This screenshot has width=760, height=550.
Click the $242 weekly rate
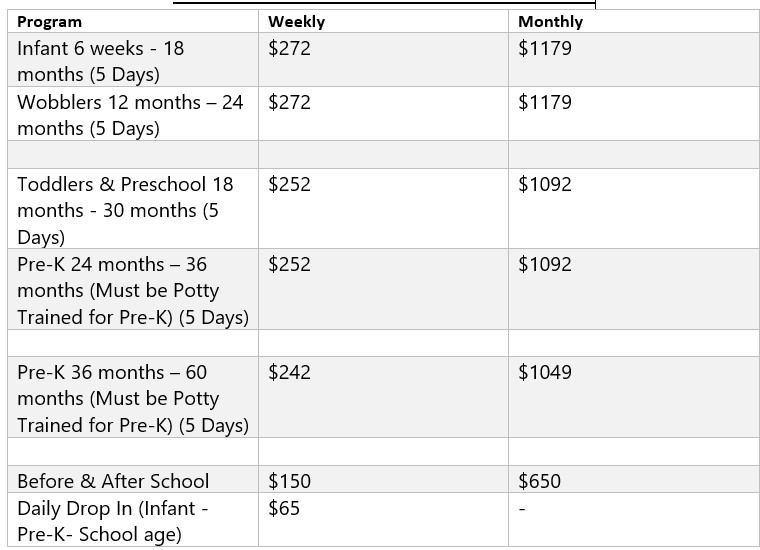pos(289,373)
